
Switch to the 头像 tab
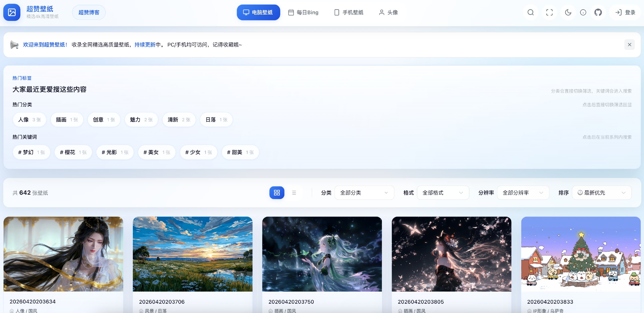(388, 12)
